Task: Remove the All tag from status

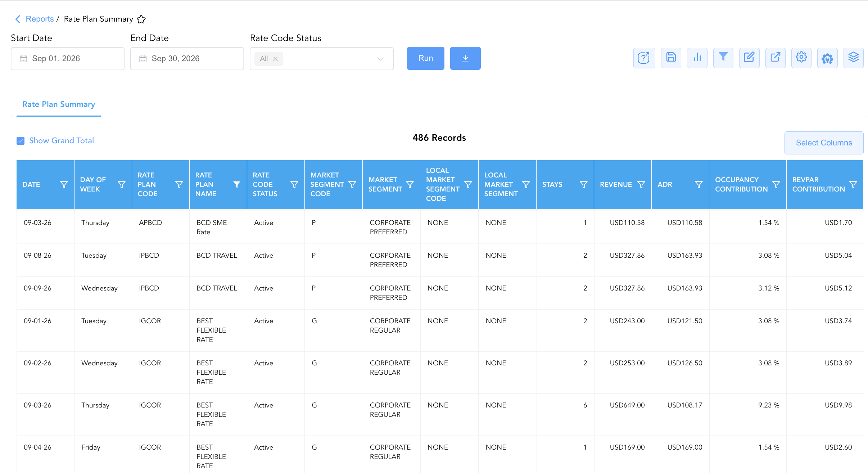Action: (275, 59)
